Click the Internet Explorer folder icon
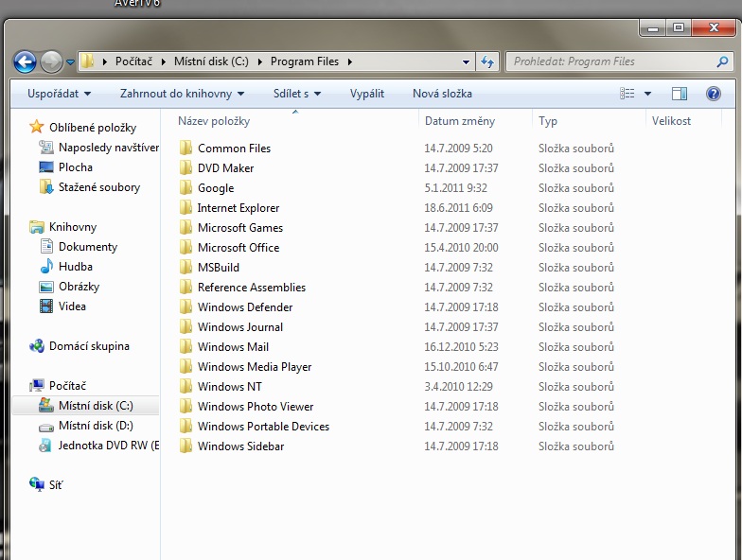742x560 pixels. tap(185, 208)
